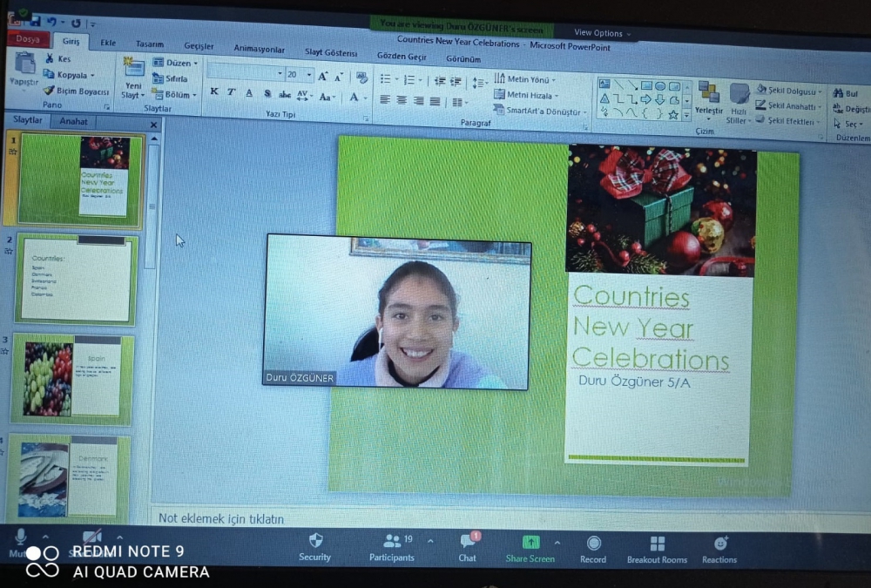Expand the Şekil Anahattı (Shape Outline) menu
This screenshot has height=588, width=871.
pyautogui.click(x=789, y=105)
